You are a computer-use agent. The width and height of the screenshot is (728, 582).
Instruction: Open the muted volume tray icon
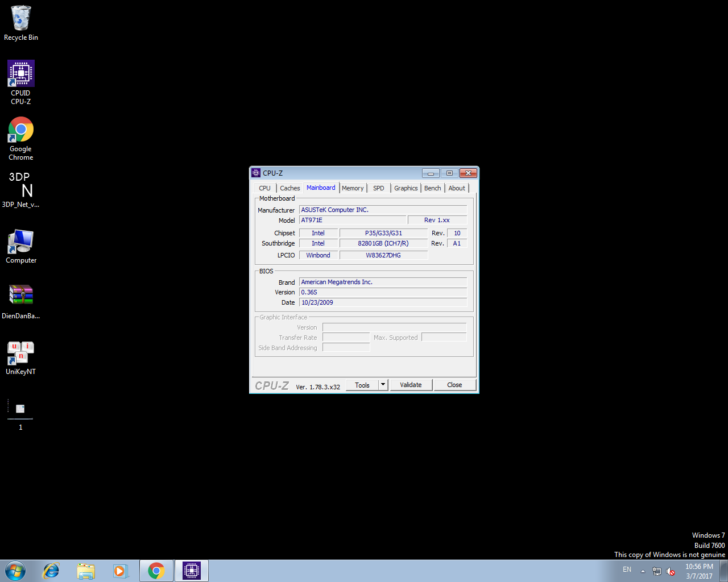pyautogui.click(x=671, y=571)
